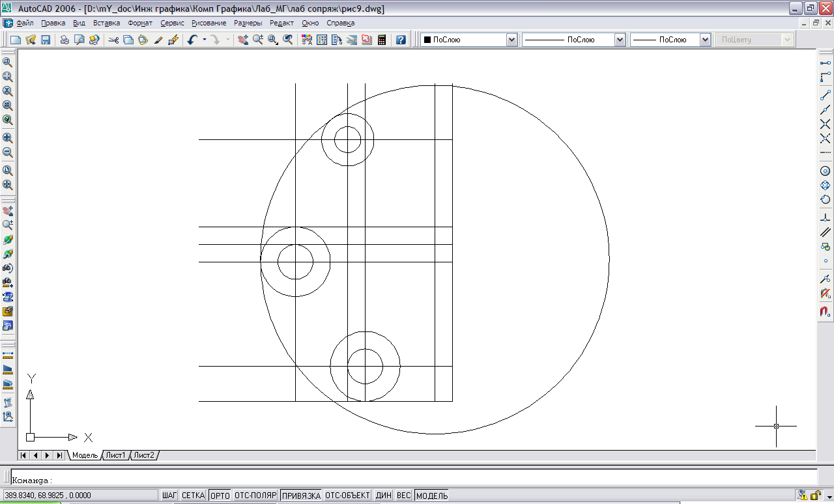Open the Размеры menu
This screenshot has width=834, height=504.
(x=248, y=23)
